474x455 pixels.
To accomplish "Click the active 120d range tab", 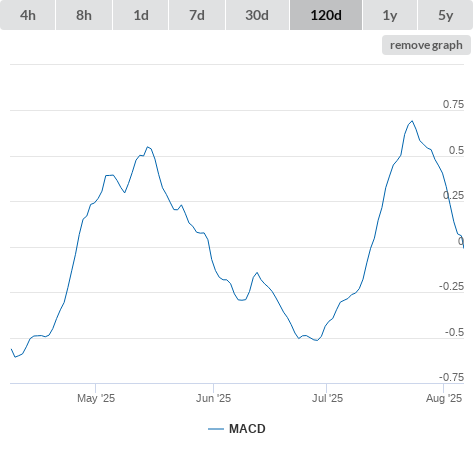I will 326,15.
